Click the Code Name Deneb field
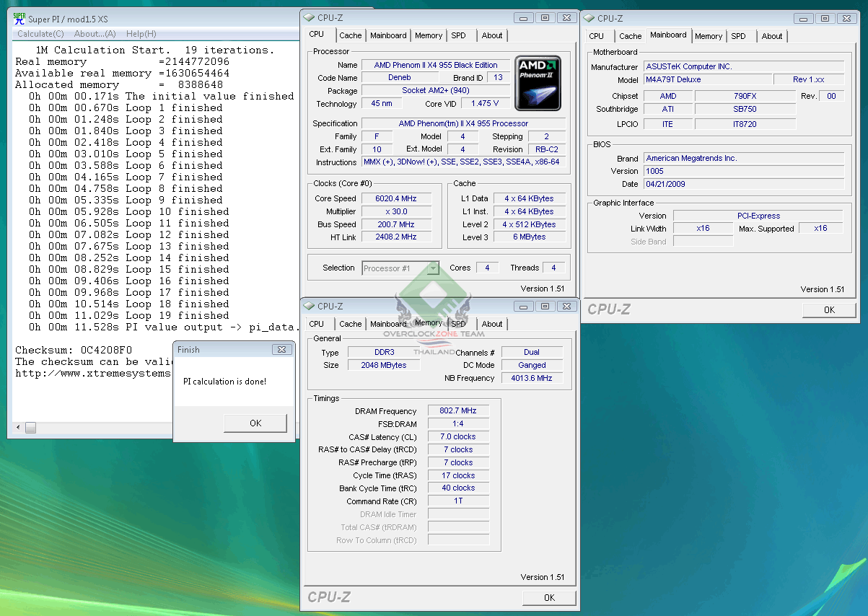The width and height of the screenshot is (868, 616). (399, 77)
